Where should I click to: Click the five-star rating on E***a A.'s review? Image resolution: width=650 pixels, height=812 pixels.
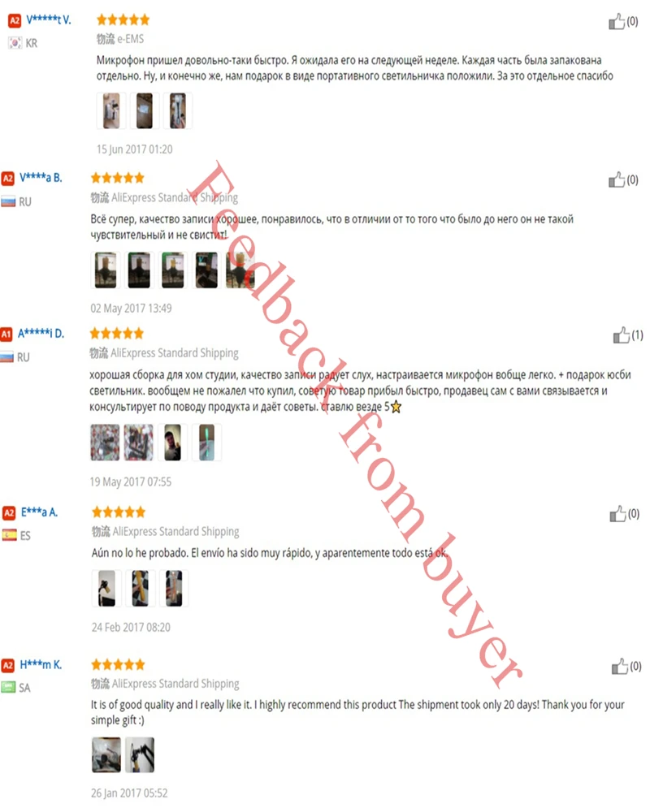point(119,512)
